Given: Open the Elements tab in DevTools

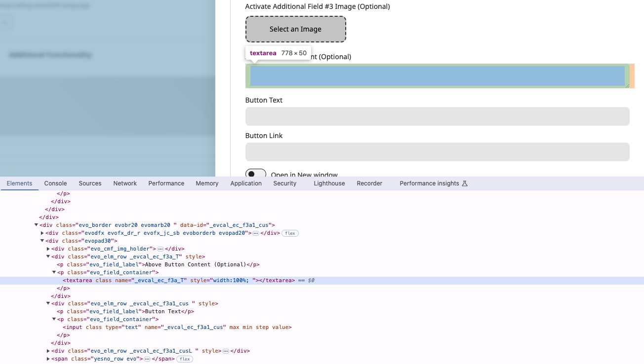Looking at the screenshot, I should coord(20,183).
